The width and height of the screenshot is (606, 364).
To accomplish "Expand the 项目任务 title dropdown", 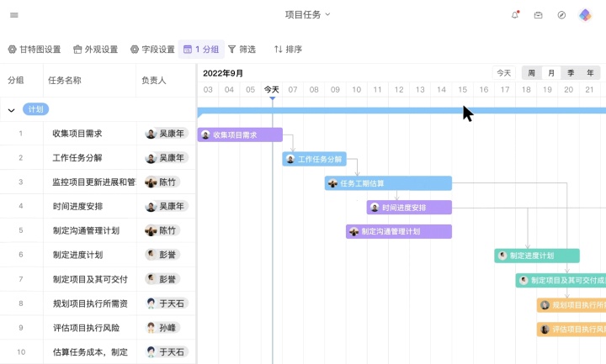I will [308, 14].
